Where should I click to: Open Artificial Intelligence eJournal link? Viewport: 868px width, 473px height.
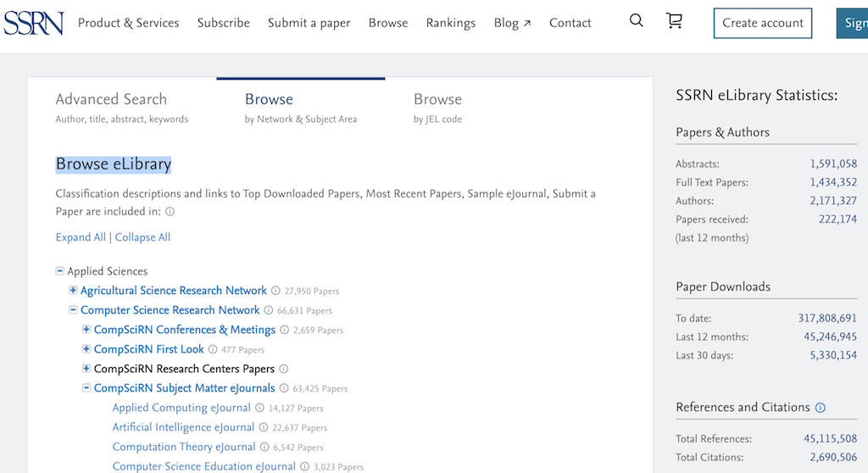(x=183, y=427)
